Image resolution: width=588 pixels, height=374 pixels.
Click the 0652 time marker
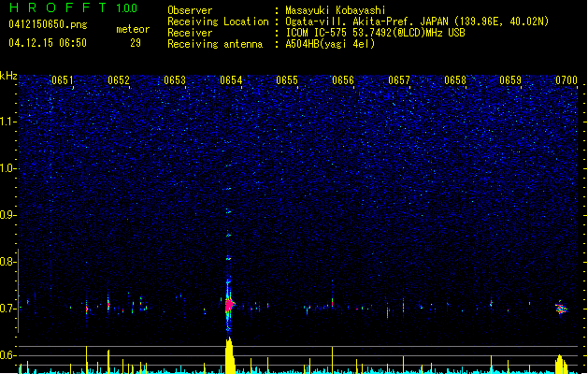119,80
